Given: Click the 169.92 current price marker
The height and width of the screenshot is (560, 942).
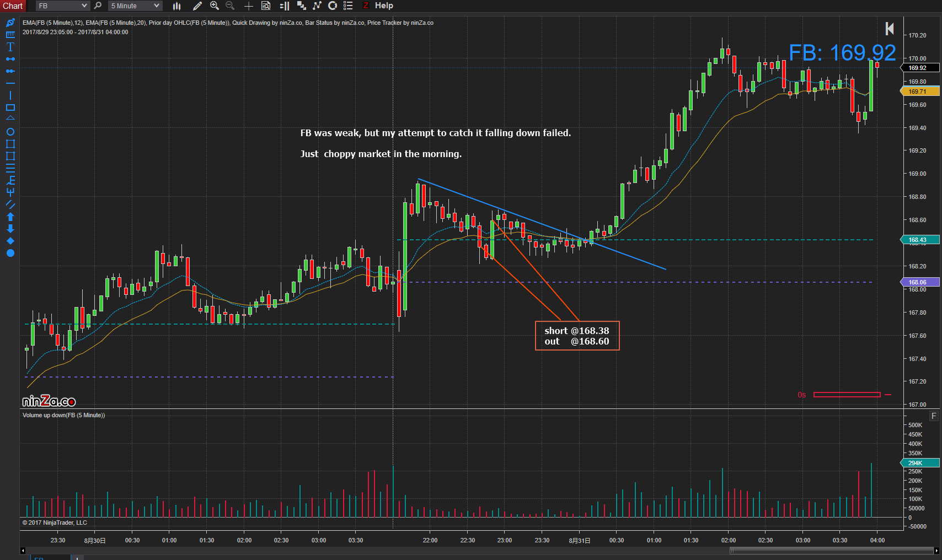Looking at the screenshot, I should point(920,68).
